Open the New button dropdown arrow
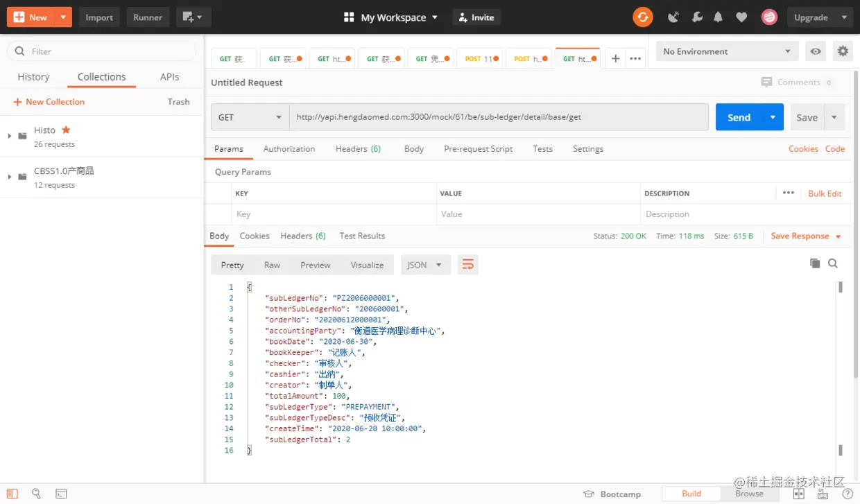Screen dimensions: 860x504 pos(63,17)
